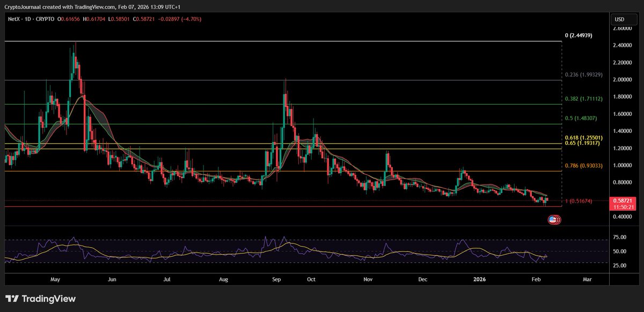Click the RSI scale value 50.00
Image resolution: width=644 pixels, height=312 pixels.
(619, 251)
